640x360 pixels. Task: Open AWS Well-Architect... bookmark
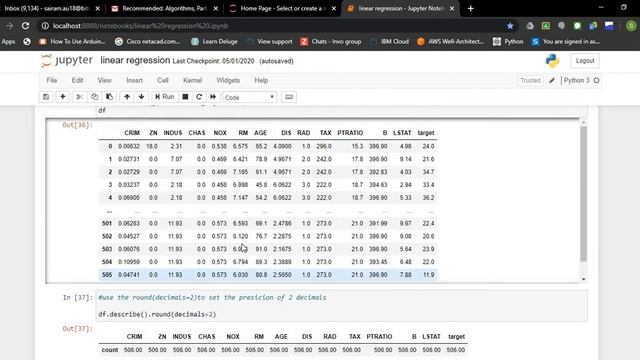(451, 42)
